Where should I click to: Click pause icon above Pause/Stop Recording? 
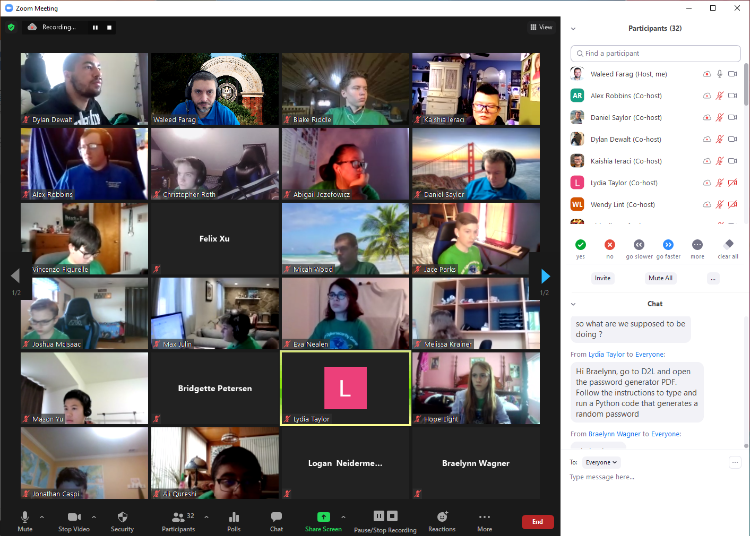point(378,516)
